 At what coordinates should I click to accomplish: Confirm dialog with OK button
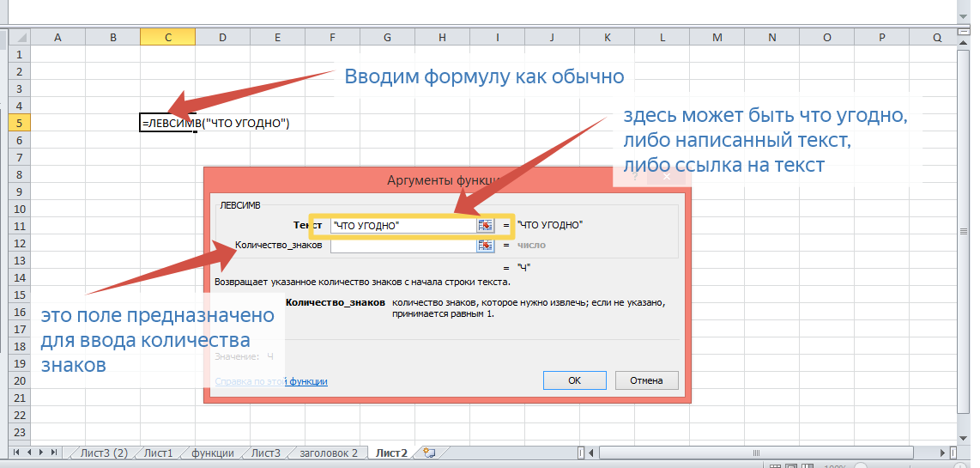click(x=574, y=380)
